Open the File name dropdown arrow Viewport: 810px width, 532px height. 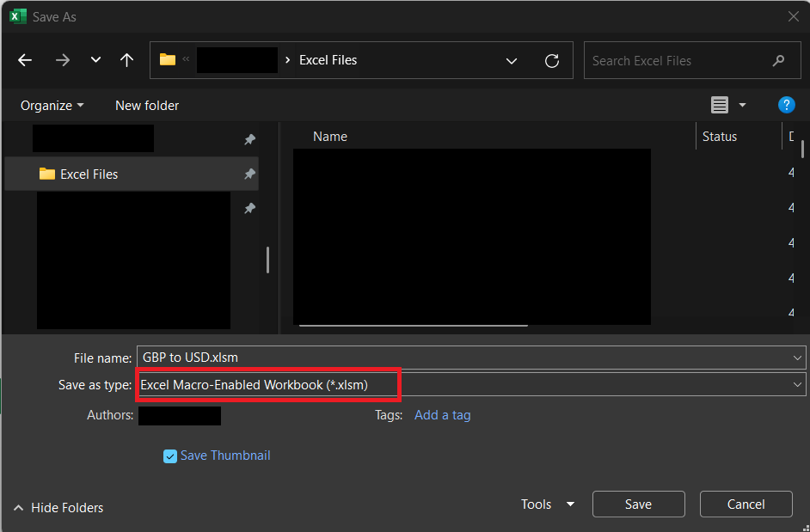797,358
